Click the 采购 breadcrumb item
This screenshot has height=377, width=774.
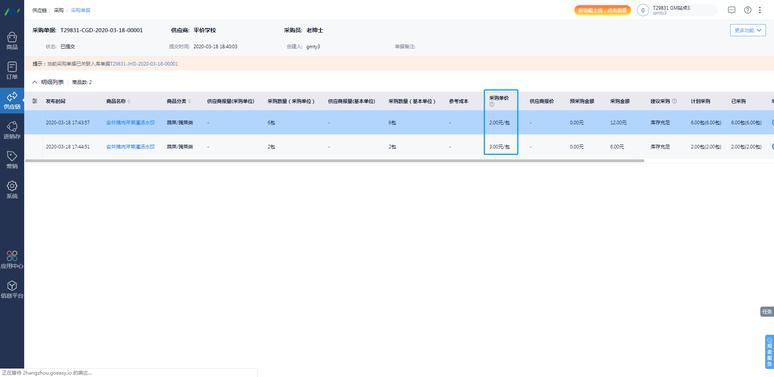click(x=59, y=10)
